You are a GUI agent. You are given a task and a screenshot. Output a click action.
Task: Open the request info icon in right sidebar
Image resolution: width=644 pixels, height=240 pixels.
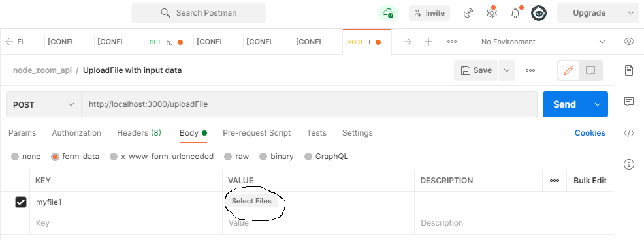pos(629,164)
